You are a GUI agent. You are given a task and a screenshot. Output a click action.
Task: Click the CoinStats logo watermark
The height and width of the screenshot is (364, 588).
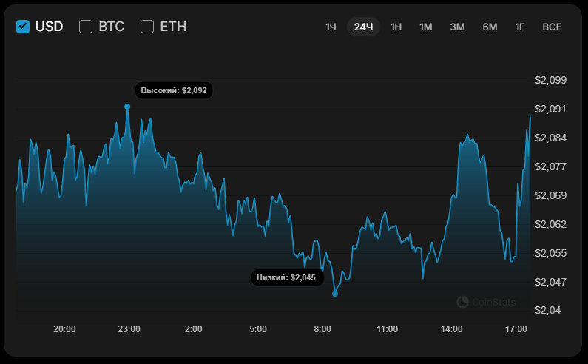click(488, 302)
